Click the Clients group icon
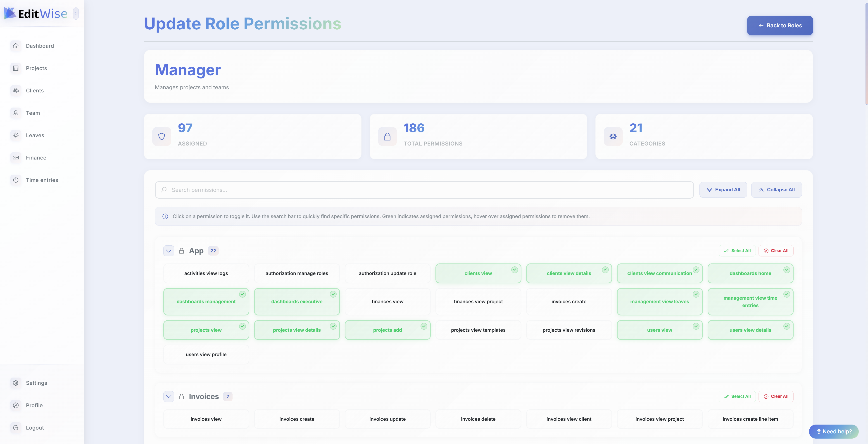This screenshot has width=868, height=444. pyautogui.click(x=16, y=91)
